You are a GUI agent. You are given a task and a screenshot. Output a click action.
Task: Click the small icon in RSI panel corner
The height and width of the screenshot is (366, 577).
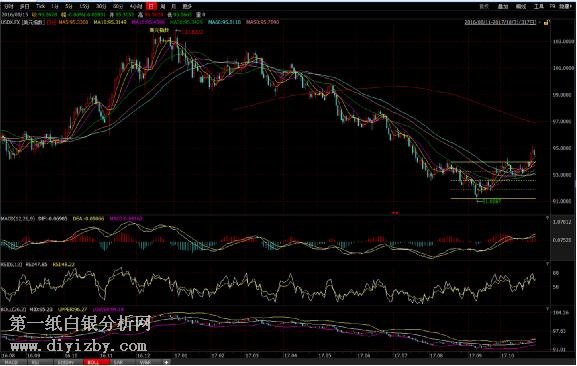click(547, 264)
